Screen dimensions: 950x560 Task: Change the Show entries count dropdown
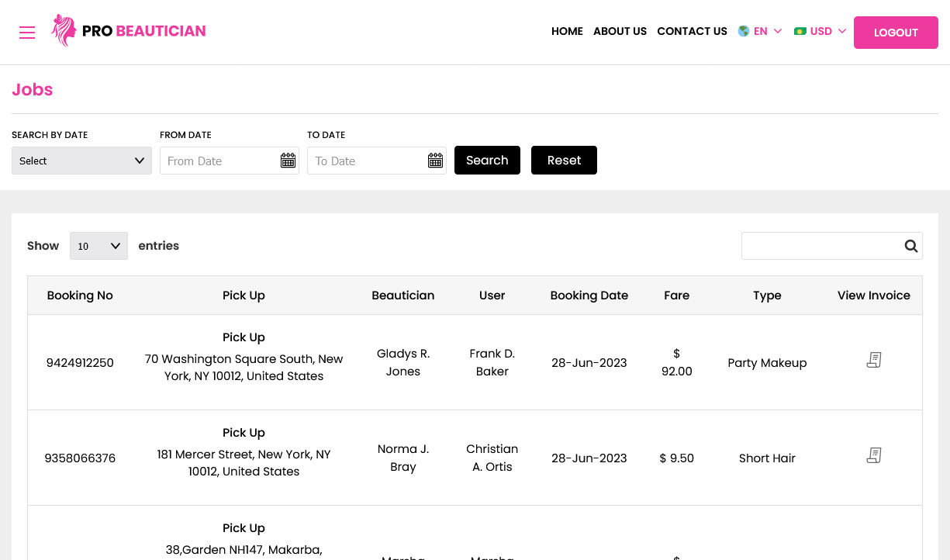(x=98, y=246)
